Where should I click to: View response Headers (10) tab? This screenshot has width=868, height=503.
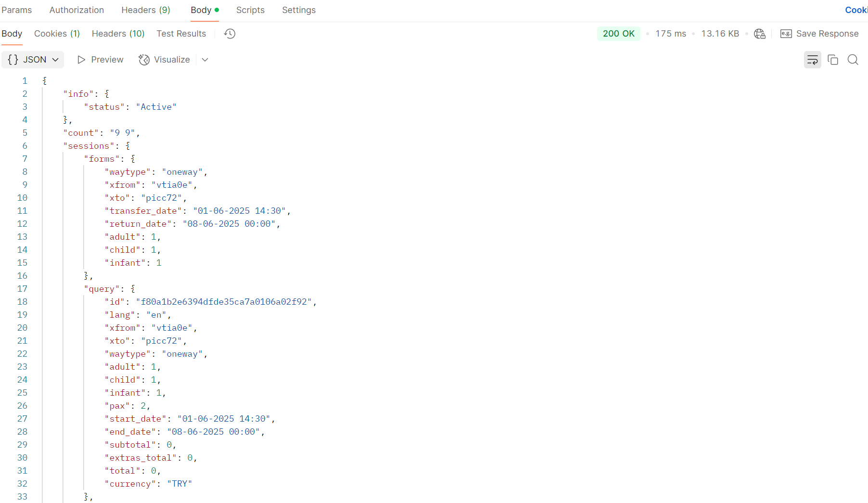(118, 34)
